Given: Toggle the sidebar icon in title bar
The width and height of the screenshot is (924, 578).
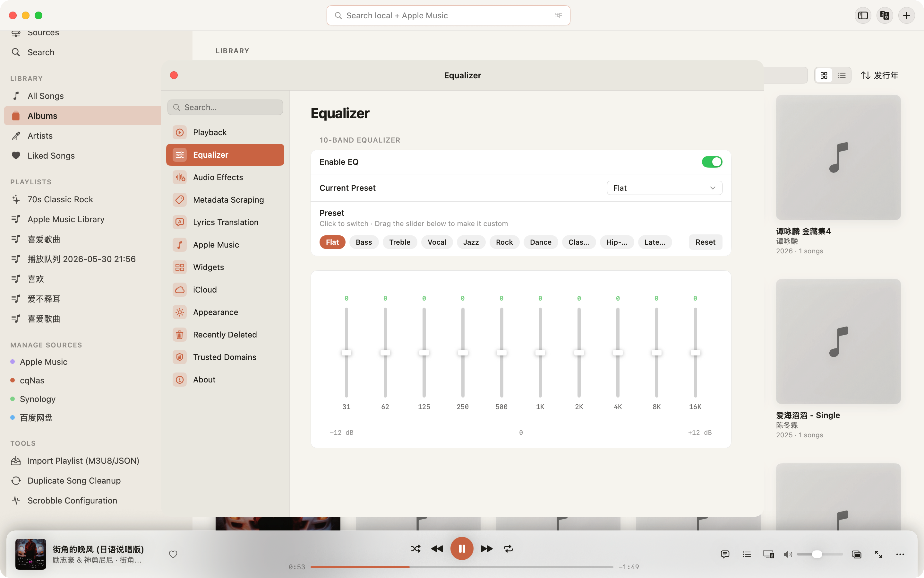Looking at the screenshot, I should pyautogui.click(x=863, y=15).
